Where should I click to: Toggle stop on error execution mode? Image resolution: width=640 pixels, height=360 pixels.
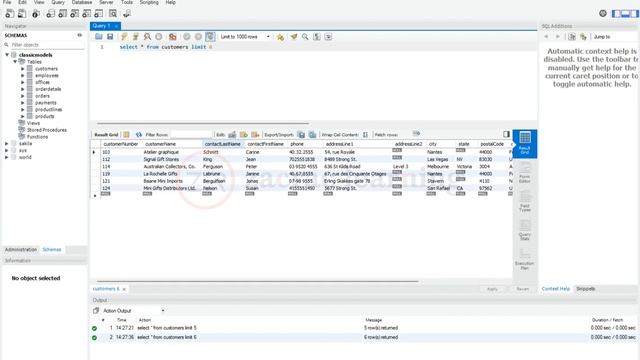pos(173,37)
